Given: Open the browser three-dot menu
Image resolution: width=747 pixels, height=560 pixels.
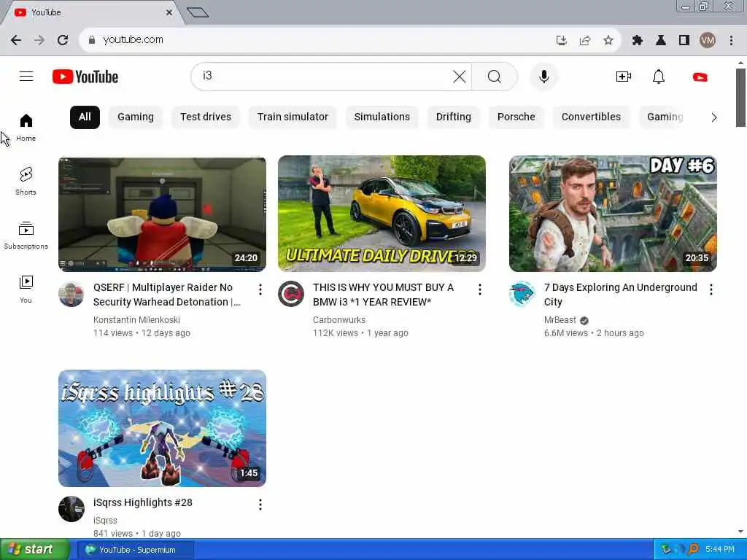Looking at the screenshot, I should (731, 41).
